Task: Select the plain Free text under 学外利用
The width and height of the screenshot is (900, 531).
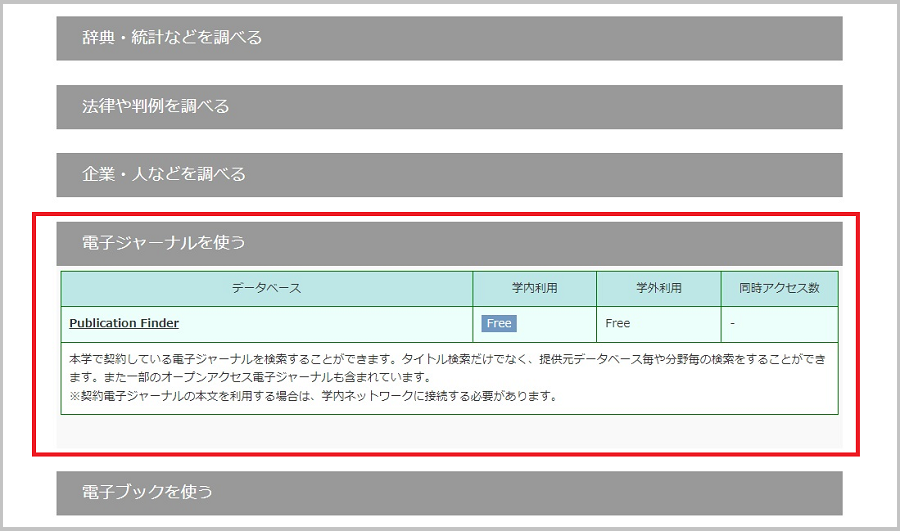Action: click(x=618, y=323)
